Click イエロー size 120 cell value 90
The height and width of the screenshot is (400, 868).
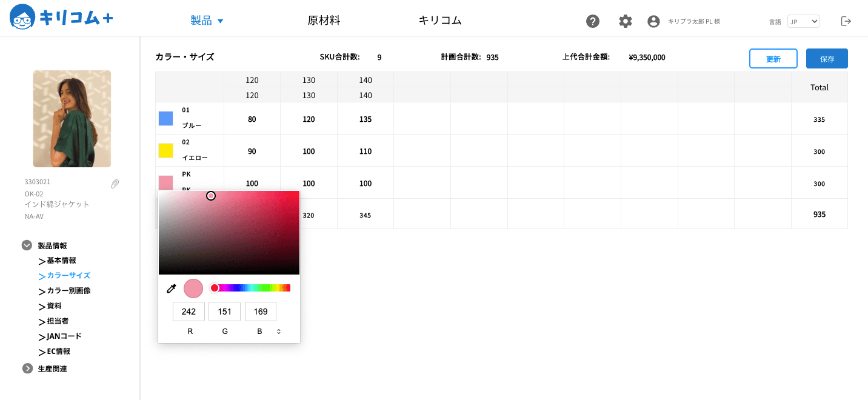pos(252,151)
